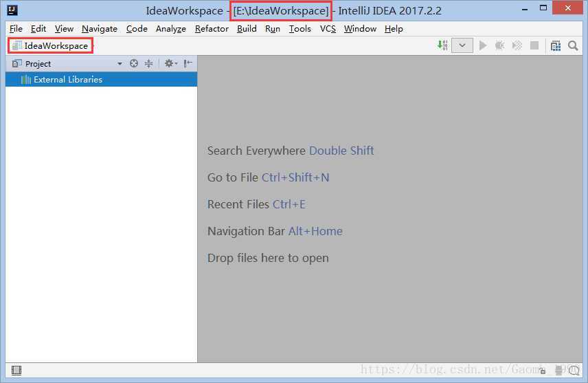Open the Navigate menu
The width and height of the screenshot is (588, 383).
(100, 29)
